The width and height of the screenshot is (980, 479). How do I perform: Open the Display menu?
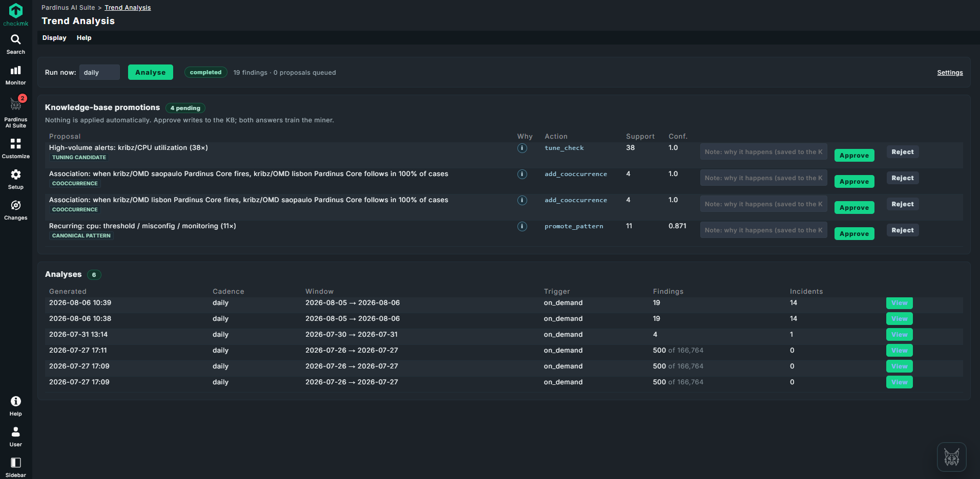click(x=54, y=38)
